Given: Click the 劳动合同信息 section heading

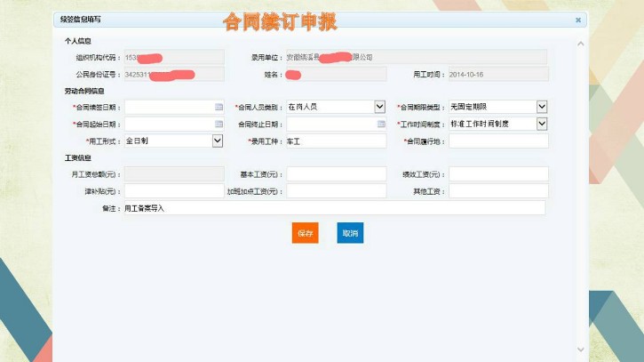Looking at the screenshot, I should tap(84, 91).
